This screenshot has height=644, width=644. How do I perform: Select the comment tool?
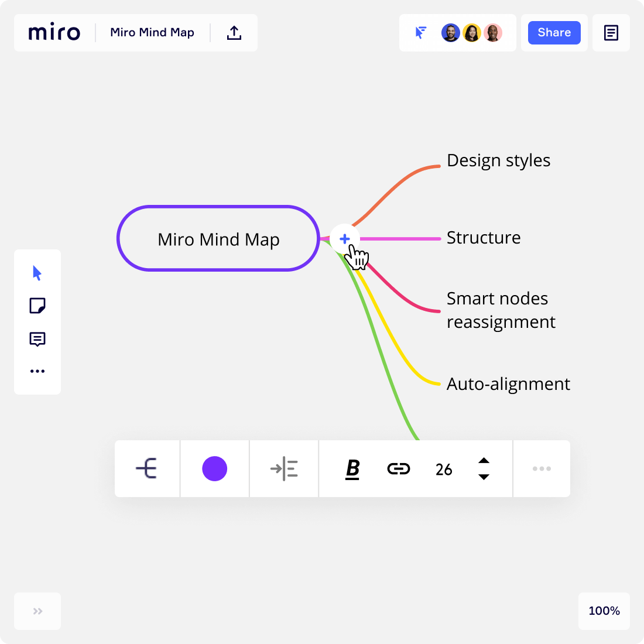click(37, 339)
